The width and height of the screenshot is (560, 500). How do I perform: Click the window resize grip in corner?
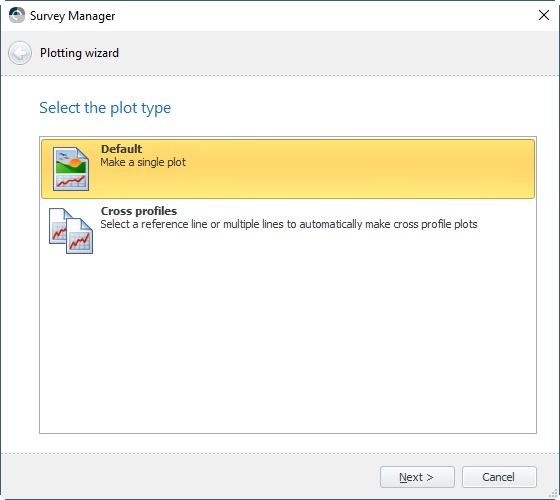[553, 494]
